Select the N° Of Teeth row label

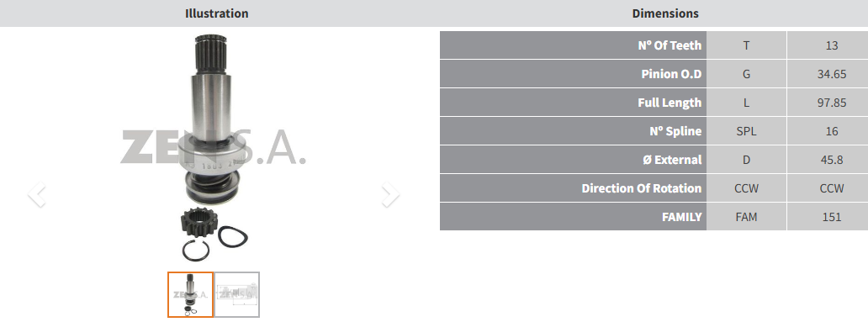pyautogui.click(x=670, y=45)
